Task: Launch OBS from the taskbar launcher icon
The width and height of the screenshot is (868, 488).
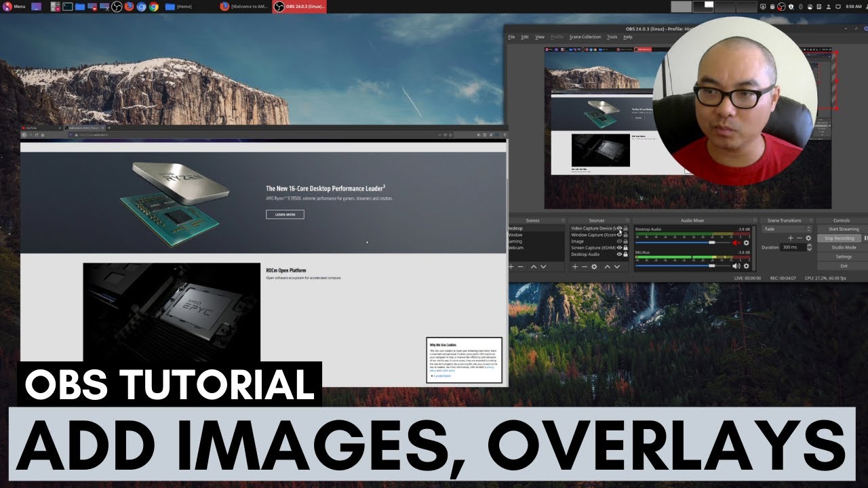Action: pos(116,6)
